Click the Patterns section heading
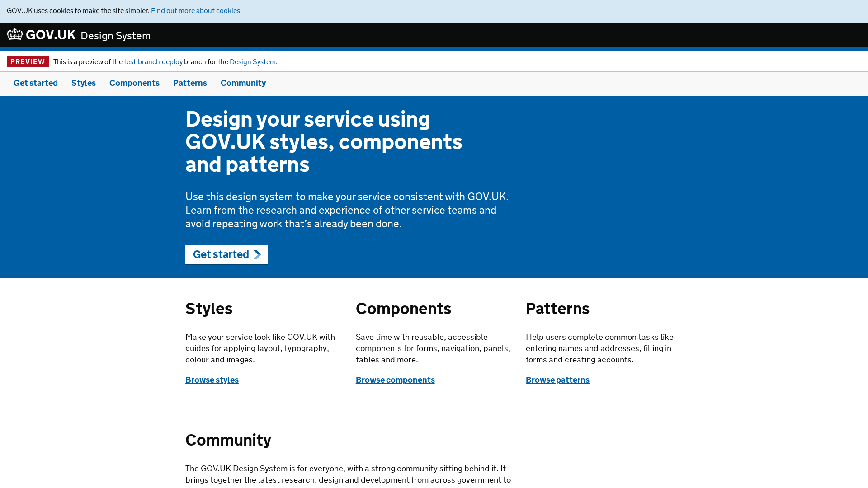Image resolution: width=868 pixels, height=488 pixels. point(557,309)
